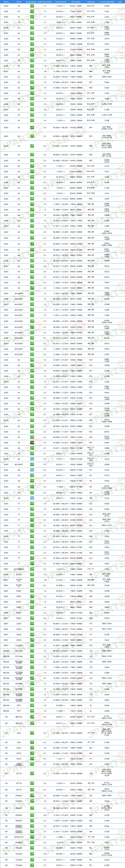
Task: Click the petrol icon in the VW Jetta 1K2 row
Action: (x=32, y=774)
